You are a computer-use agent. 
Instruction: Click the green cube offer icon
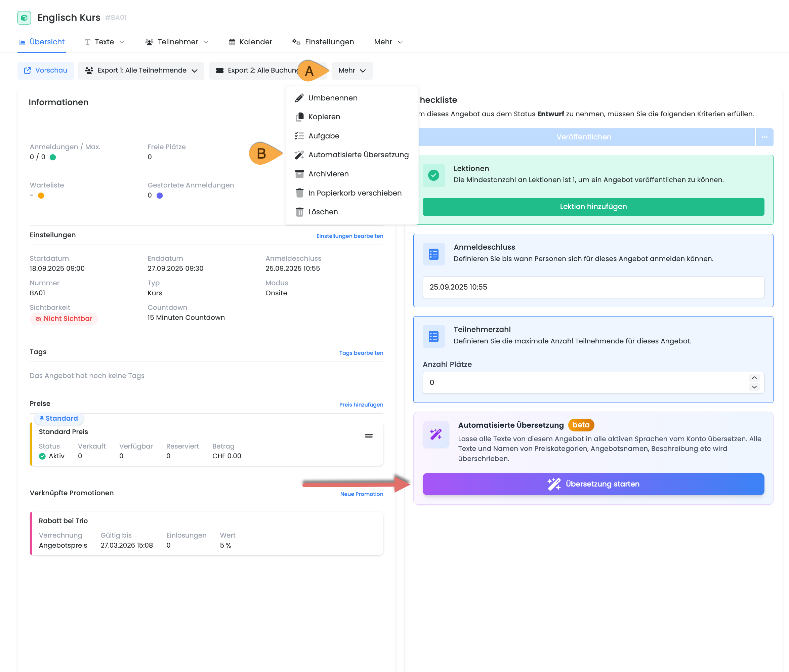coord(24,17)
